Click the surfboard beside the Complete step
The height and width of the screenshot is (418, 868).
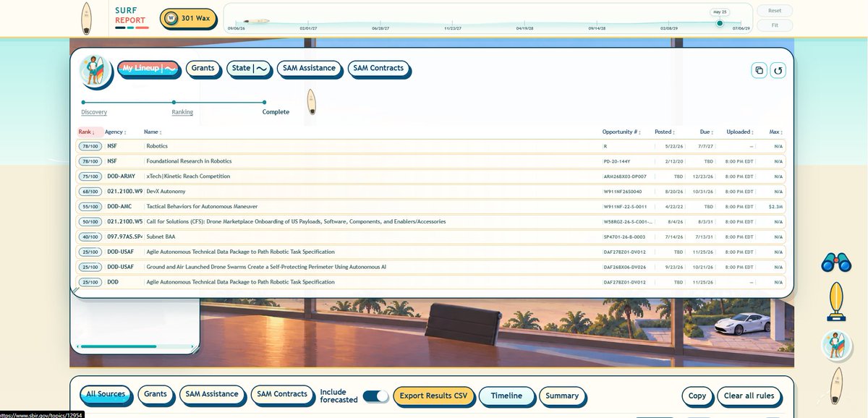[311, 102]
